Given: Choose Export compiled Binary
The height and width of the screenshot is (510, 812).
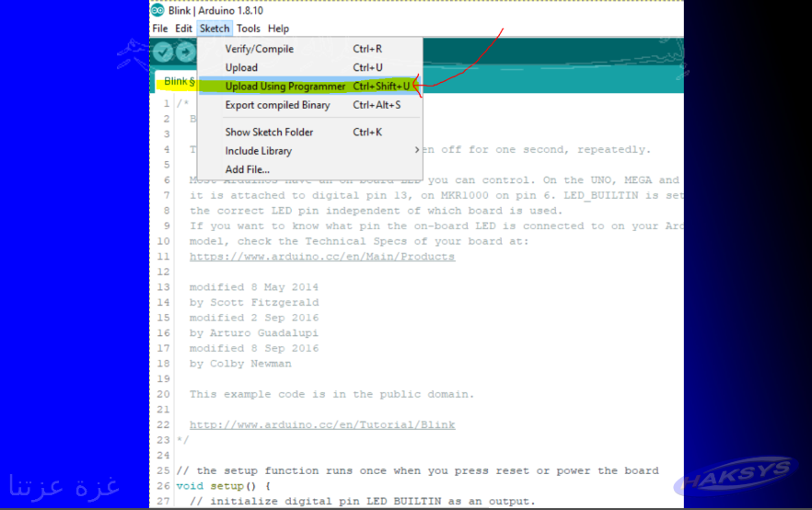Looking at the screenshot, I should coord(309,105).
